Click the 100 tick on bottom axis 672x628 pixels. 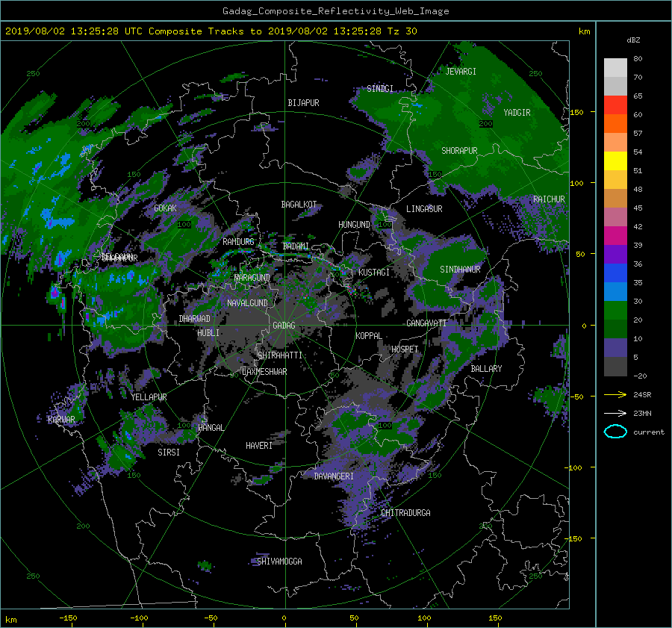click(x=424, y=618)
